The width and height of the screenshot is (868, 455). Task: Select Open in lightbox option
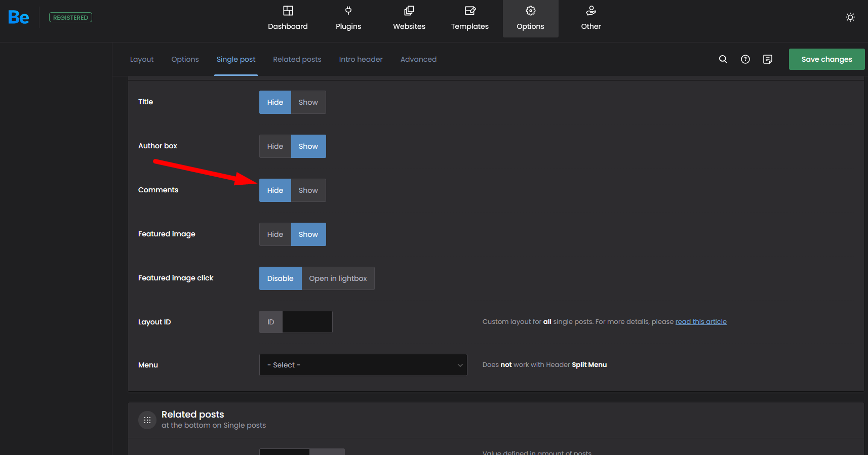click(338, 278)
